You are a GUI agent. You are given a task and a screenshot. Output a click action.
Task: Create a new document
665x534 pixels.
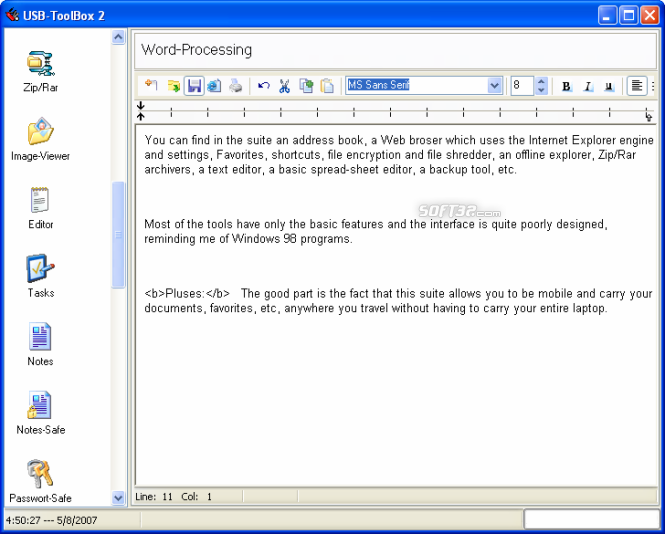click(x=151, y=86)
